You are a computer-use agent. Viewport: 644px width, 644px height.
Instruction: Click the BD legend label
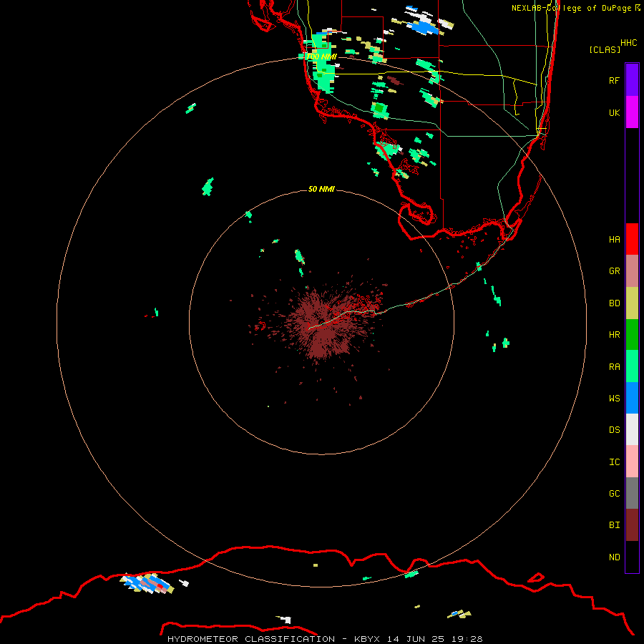(614, 303)
